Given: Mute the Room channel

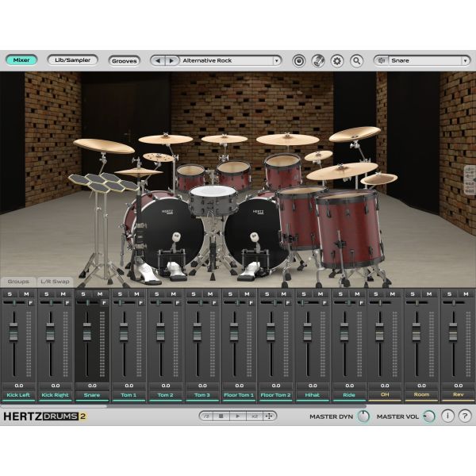Looking at the screenshot, I should click(x=429, y=294).
